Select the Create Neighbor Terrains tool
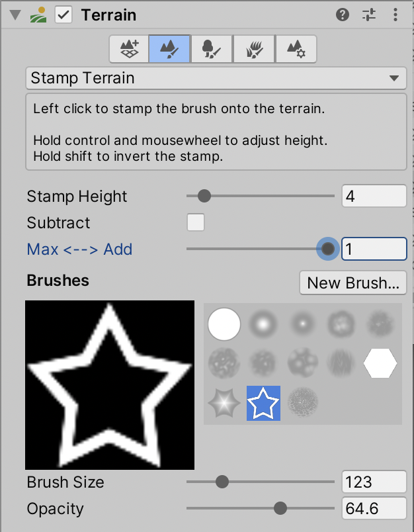Viewport: 414px width, 532px height. pyautogui.click(x=130, y=49)
